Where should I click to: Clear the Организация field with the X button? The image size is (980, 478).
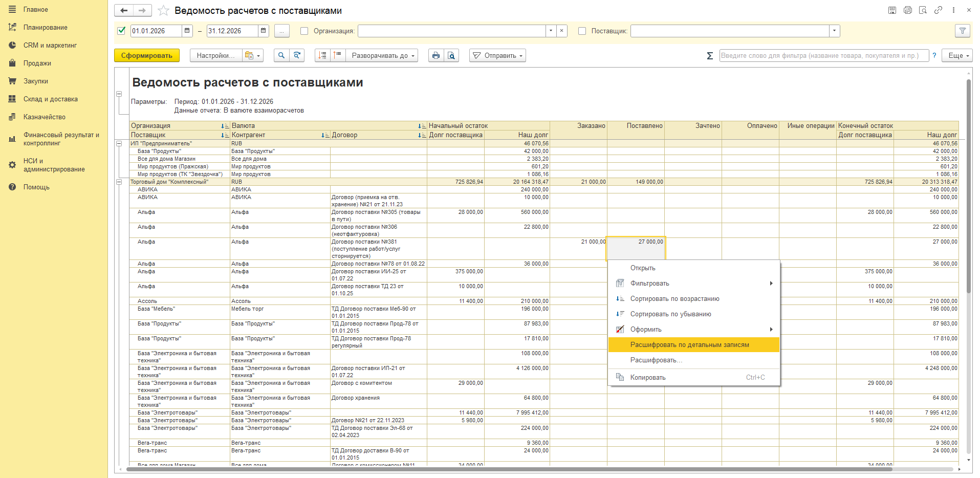coord(562,31)
